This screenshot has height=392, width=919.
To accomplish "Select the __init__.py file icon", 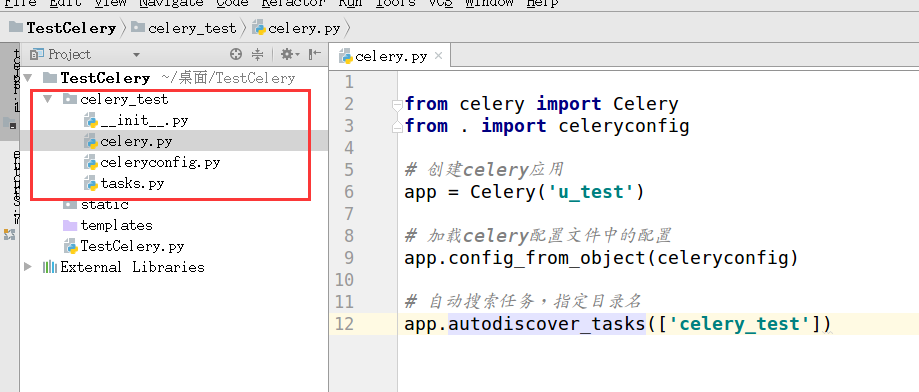I will tap(91, 121).
